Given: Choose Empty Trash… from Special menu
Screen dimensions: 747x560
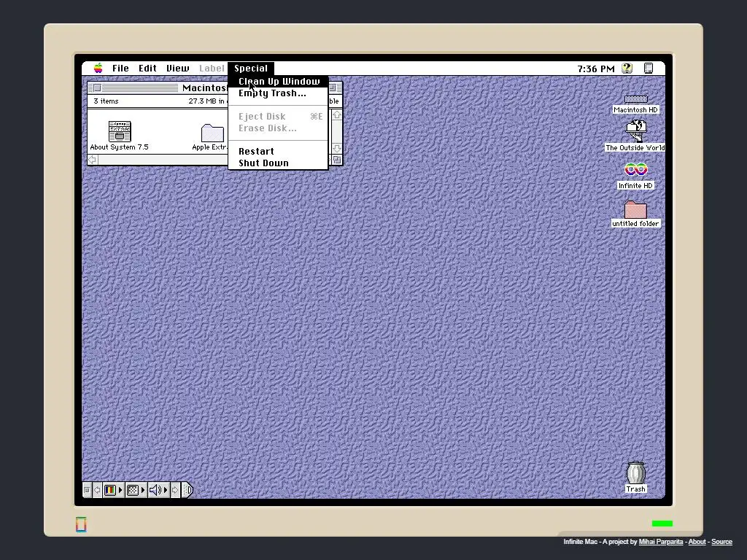Looking at the screenshot, I should coord(279,93).
